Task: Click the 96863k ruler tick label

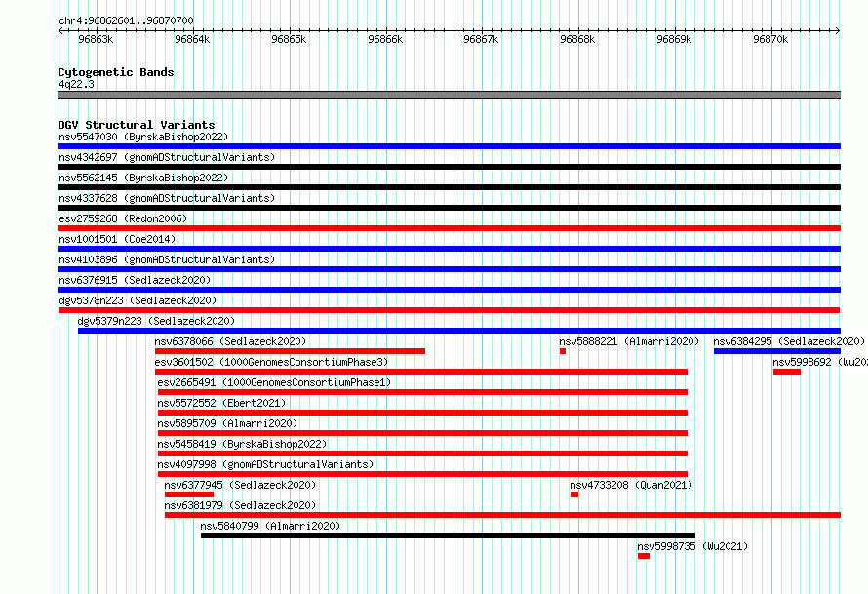Action: [x=96, y=39]
